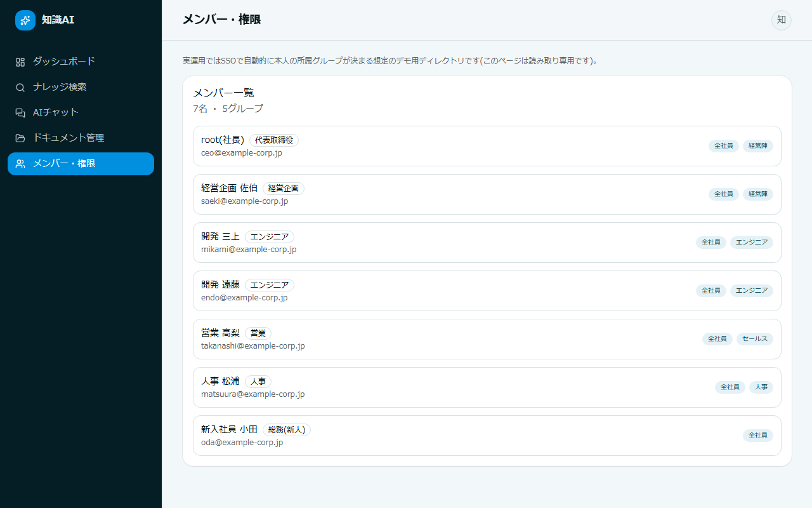The width and height of the screenshot is (812, 508).
Task: Click the dashboard grid icon in sidebar
Action: 20,62
